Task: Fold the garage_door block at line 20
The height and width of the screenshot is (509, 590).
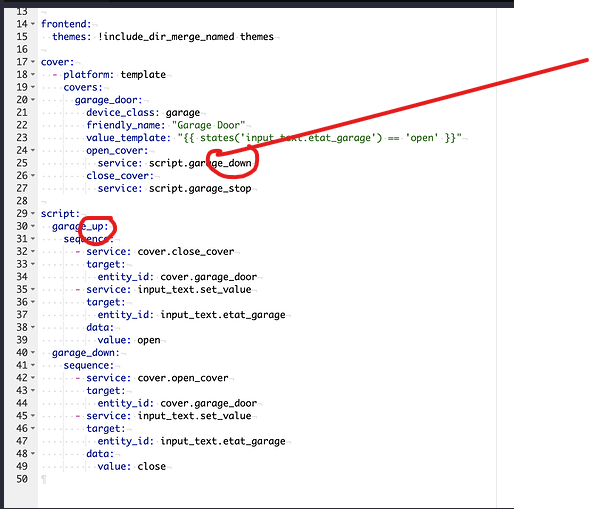Action: (33, 100)
